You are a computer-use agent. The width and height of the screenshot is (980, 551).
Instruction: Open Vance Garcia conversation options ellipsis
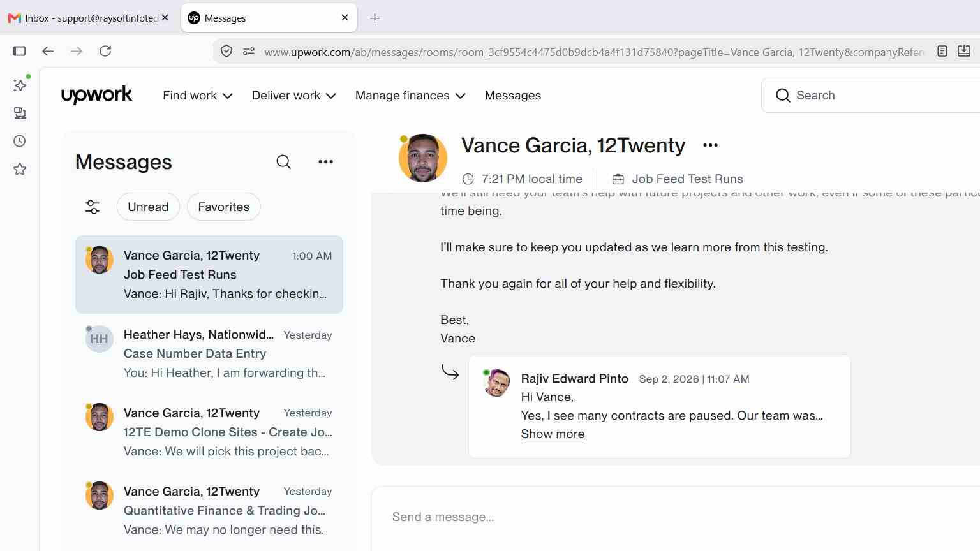coord(710,145)
